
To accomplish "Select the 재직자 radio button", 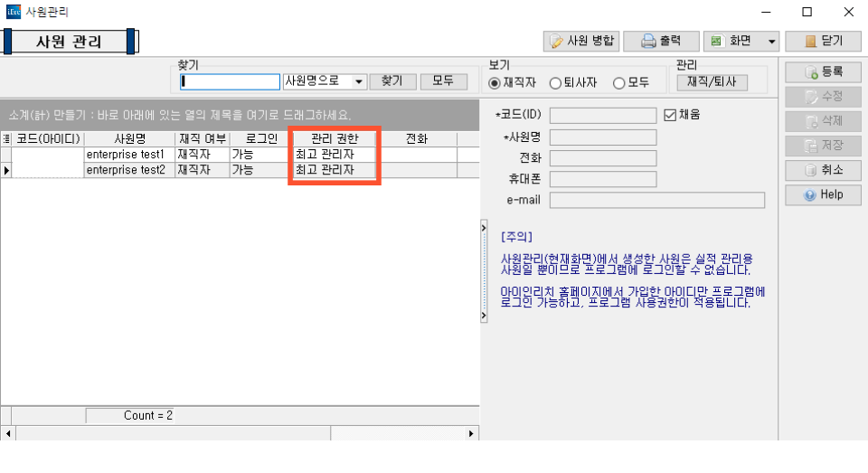I will tap(495, 83).
